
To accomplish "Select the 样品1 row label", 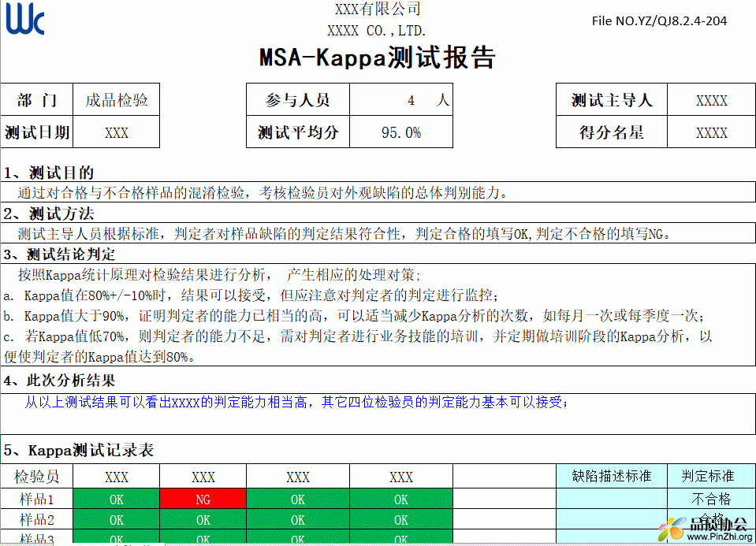I will 36,499.
